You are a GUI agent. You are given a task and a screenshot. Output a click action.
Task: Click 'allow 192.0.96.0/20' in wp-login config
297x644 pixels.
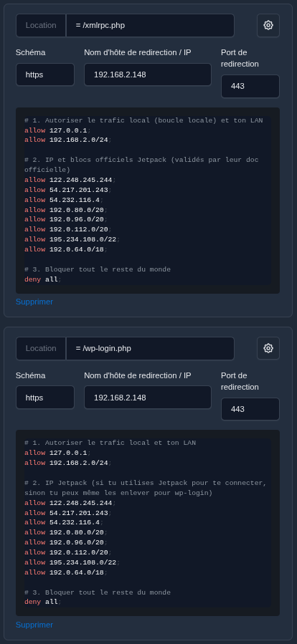[66, 542]
